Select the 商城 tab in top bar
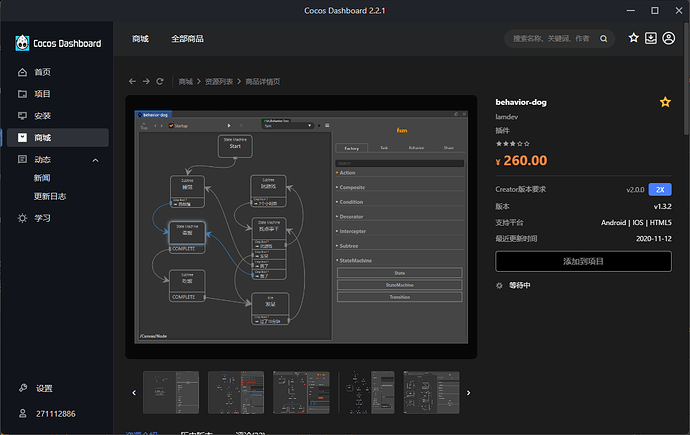This screenshot has width=690, height=435. [x=140, y=39]
